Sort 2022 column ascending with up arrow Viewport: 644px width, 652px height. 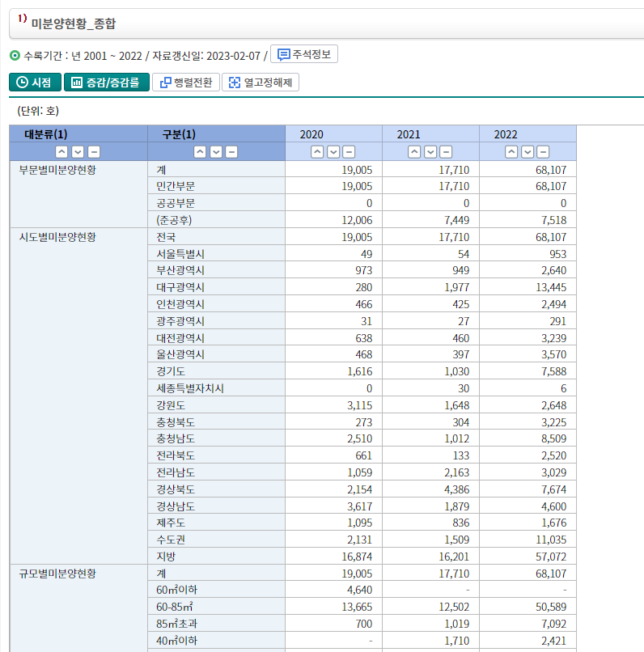tap(511, 152)
